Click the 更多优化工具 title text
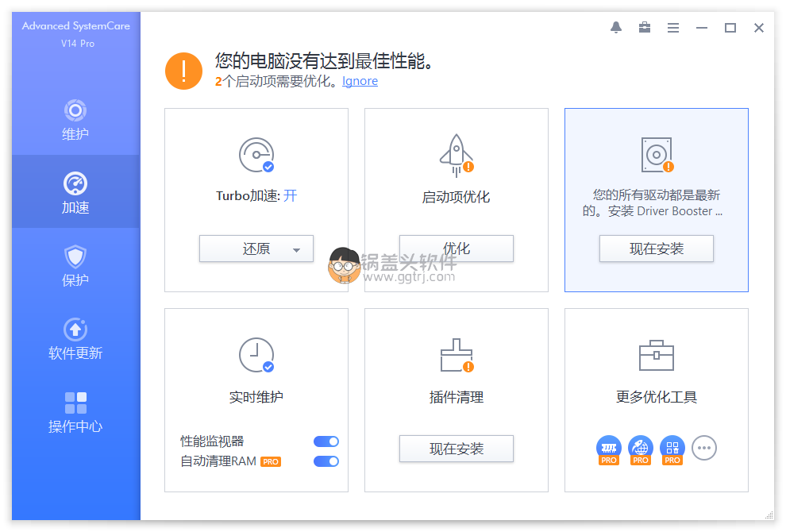The width and height of the screenshot is (786, 532). coord(657,397)
